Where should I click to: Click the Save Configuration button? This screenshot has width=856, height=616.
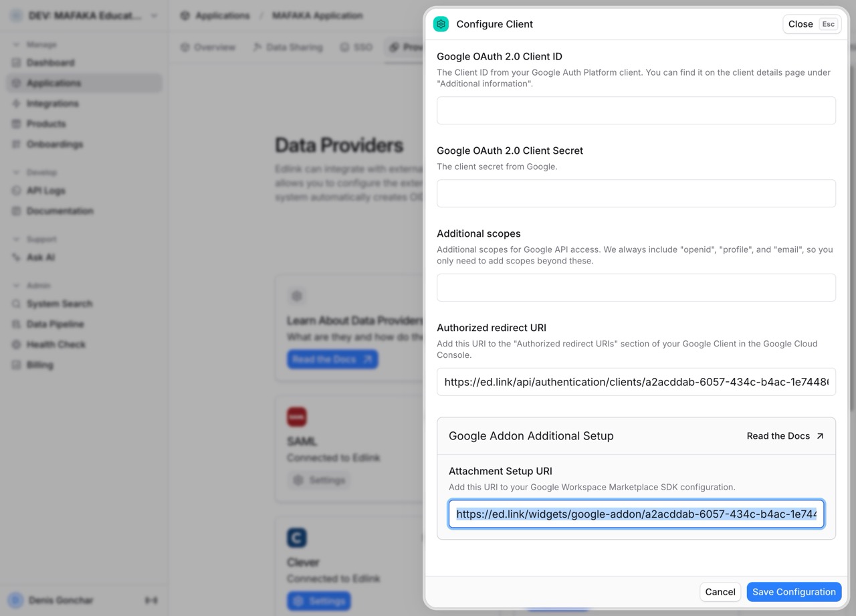coord(794,592)
